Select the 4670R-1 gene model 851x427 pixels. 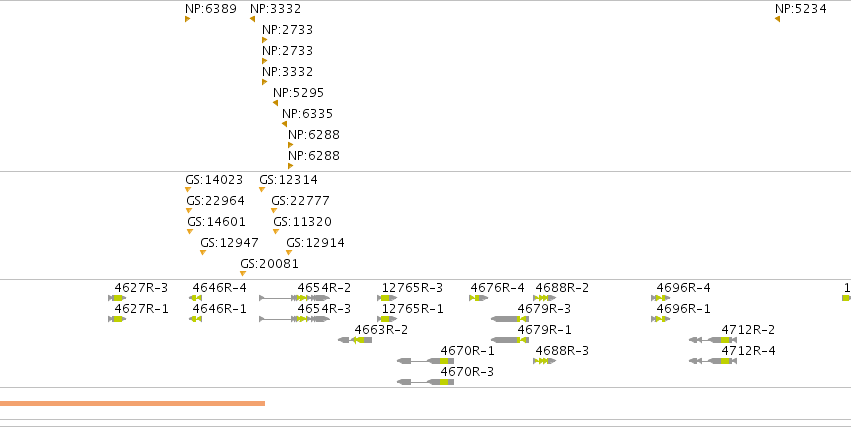[426, 361]
